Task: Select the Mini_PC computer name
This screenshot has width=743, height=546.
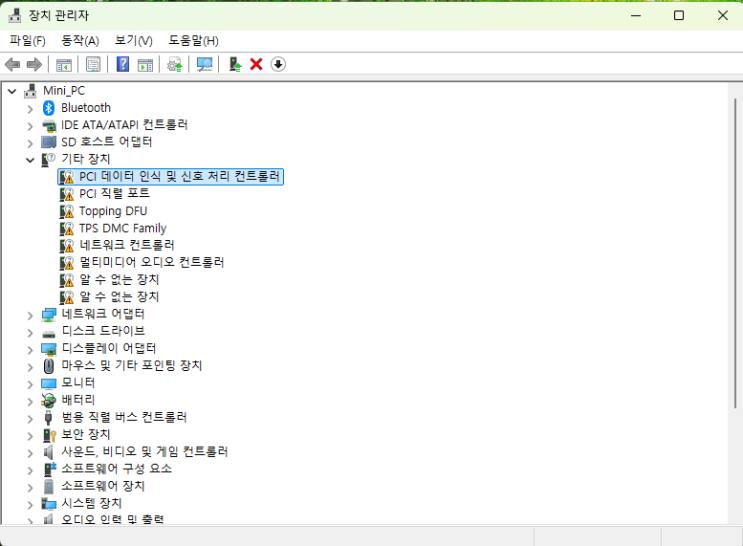Action: click(x=64, y=91)
